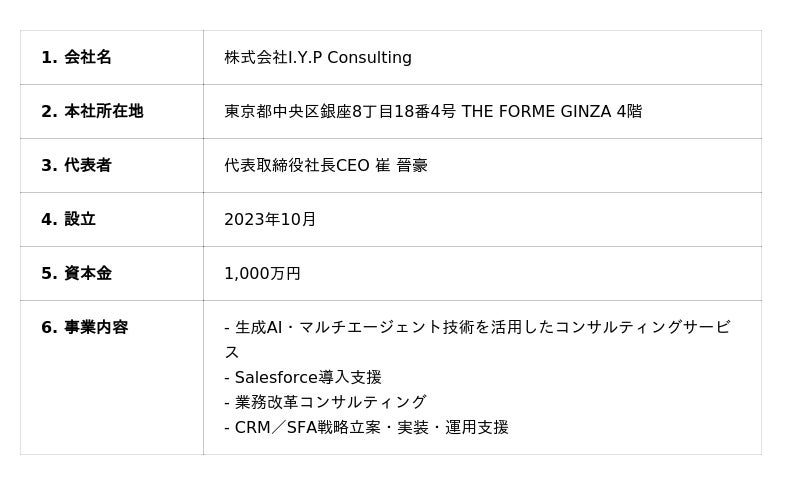Click the '業務改革コンサルティング' line

tap(330, 403)
